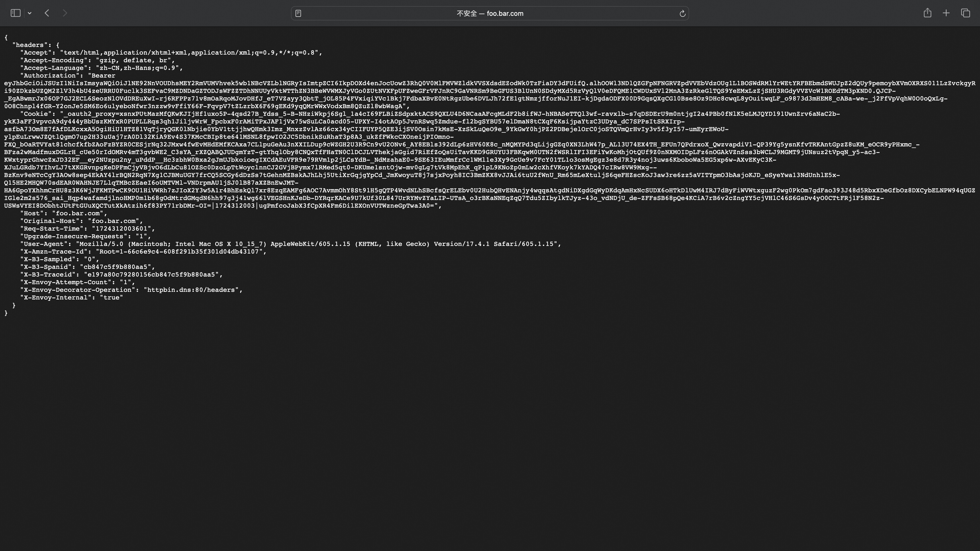Click the "Original-Host" header line
This screenshot has width=980, height=551.
tap(81, 221)
